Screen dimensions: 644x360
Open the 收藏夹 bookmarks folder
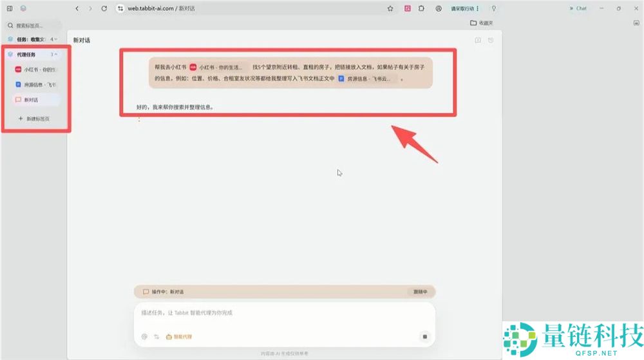(481, 23)
